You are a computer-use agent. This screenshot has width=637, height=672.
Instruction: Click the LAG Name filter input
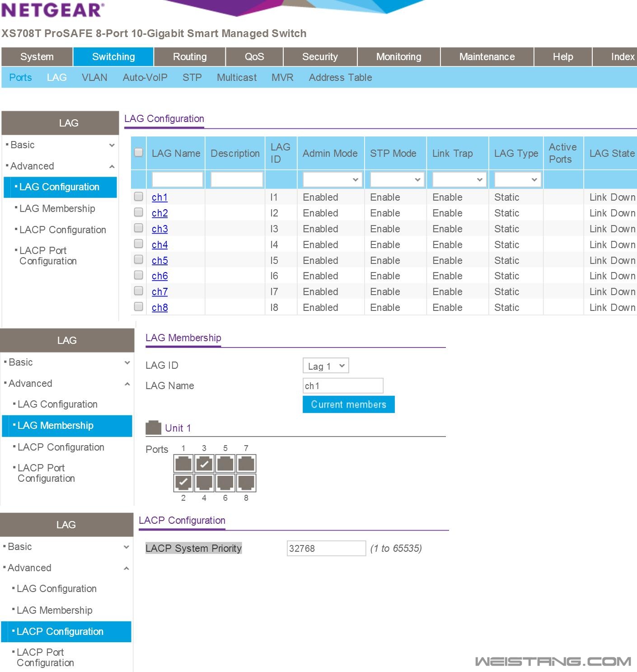click(x=177, y=179)
